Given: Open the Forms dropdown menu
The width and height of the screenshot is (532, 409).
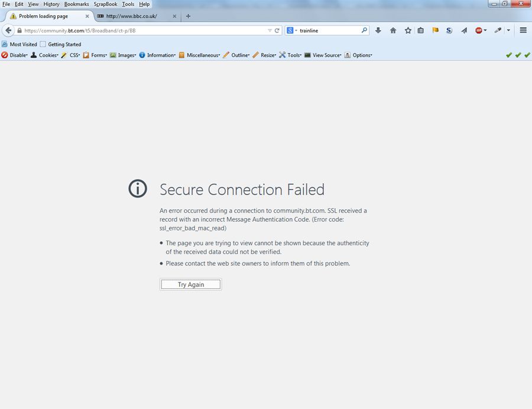Looking at the screenshot, I should [x=95, y=55].
